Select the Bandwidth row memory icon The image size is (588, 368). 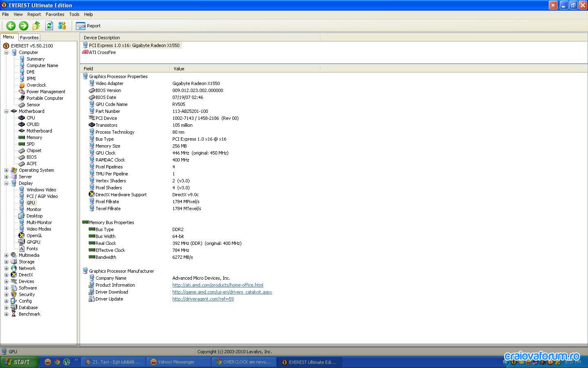pyautogui.click(x=92, y=257)
